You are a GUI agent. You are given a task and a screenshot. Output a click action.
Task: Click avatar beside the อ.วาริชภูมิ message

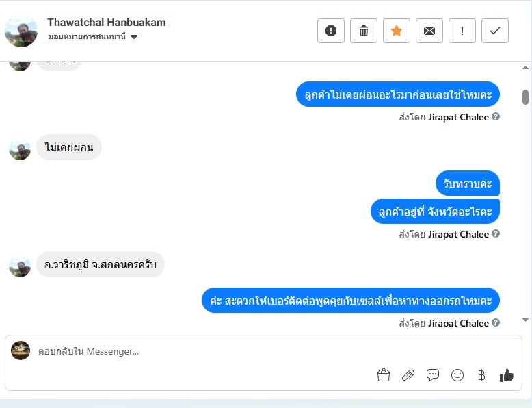tap(20, 267)
